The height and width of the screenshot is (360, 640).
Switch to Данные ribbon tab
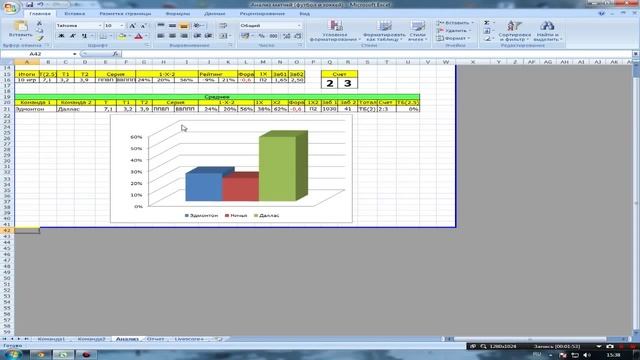click(214, 14)
